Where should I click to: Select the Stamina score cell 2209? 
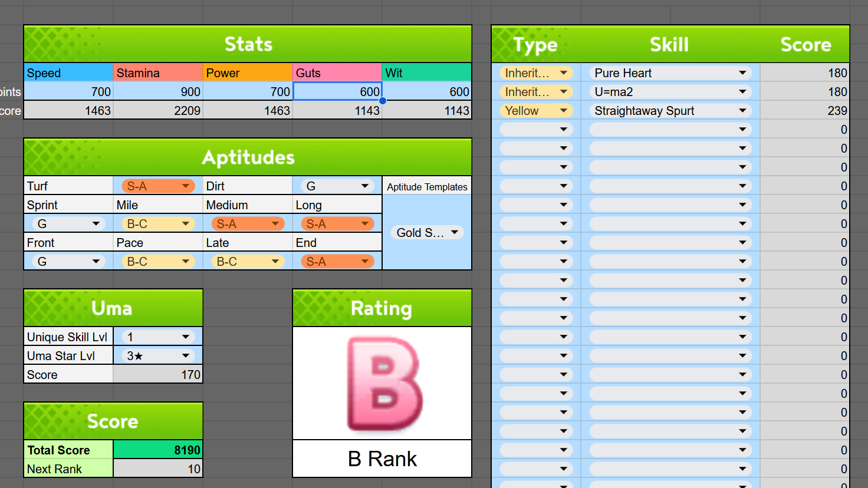coord(158,110)
